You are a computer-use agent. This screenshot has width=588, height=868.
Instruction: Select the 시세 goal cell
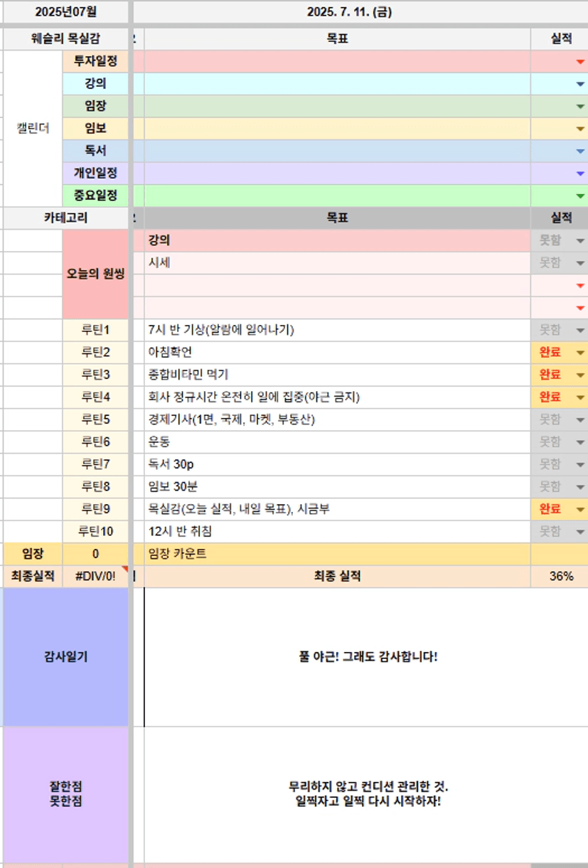pos(337,263)
